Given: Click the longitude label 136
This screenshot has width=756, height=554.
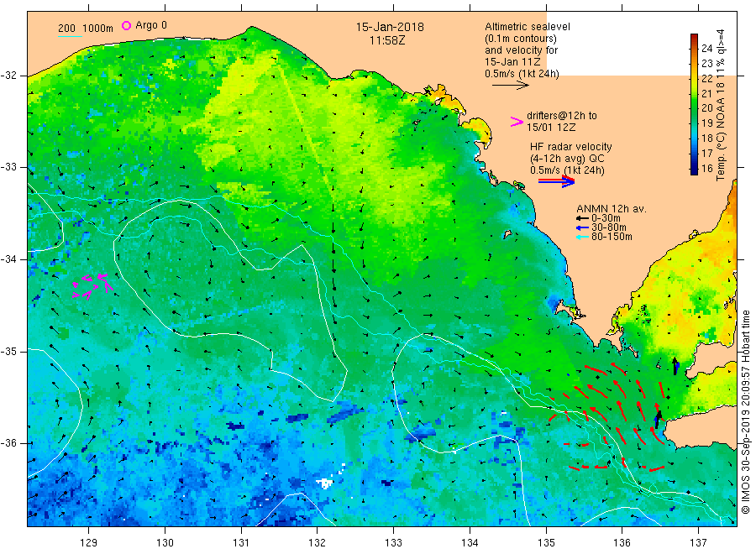Looking at the screenshot, I should pyautogui.click(x=622, y=542).
